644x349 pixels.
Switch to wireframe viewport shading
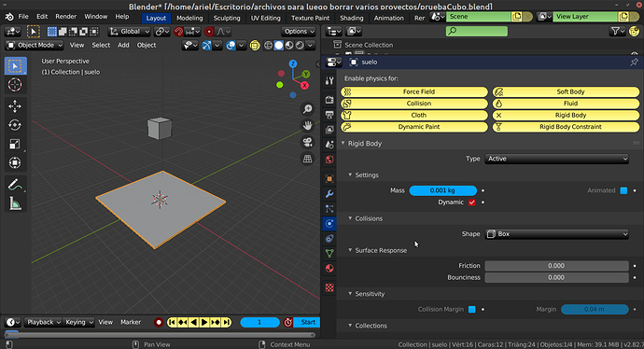[268, 45]
